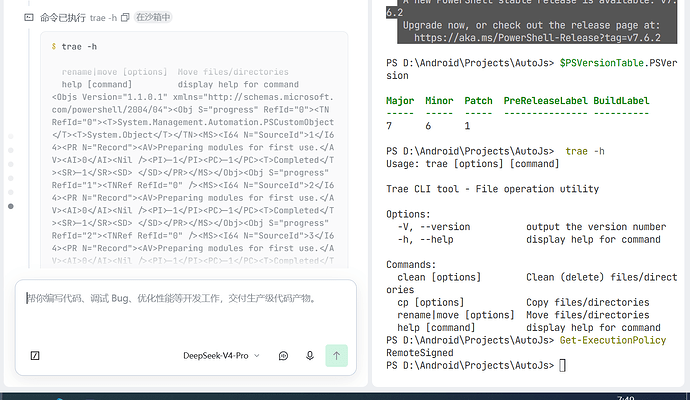Click the 'PreReleaseLabel' header in terminal

click(546, 101)
